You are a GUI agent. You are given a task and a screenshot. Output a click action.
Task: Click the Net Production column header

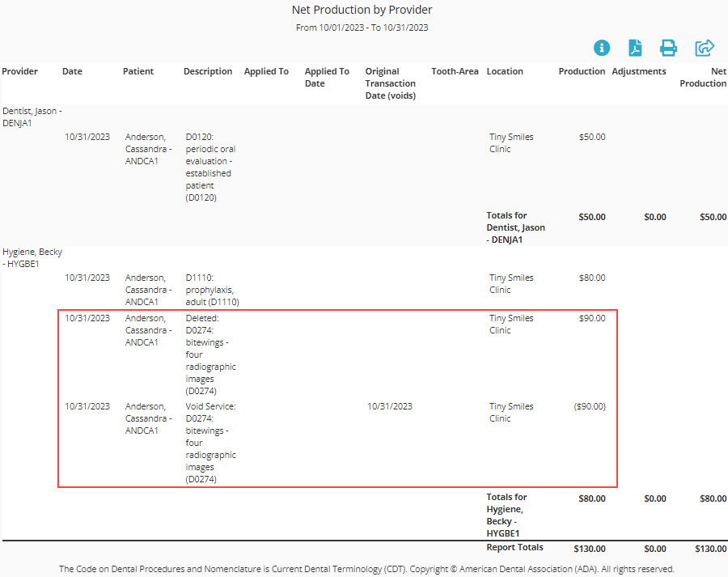(703, 77)
